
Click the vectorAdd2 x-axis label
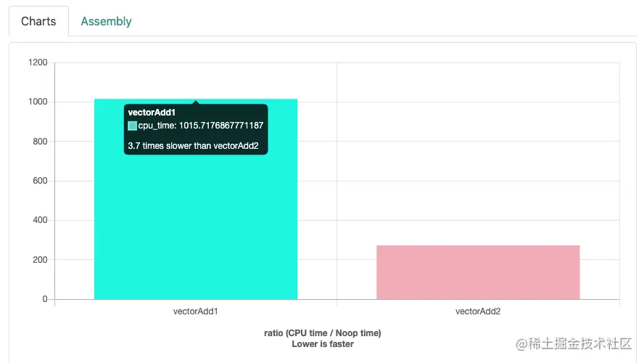[x=478, y=311]
